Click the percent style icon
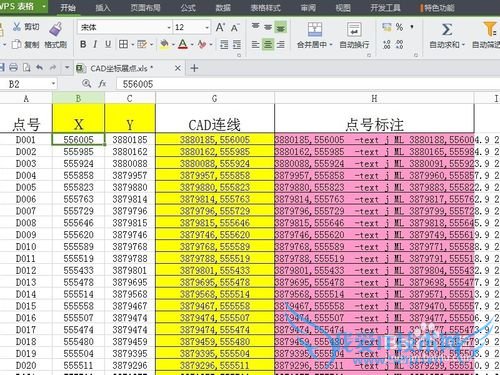The height and width of the screenshot is (375, 500). point(399,27)
